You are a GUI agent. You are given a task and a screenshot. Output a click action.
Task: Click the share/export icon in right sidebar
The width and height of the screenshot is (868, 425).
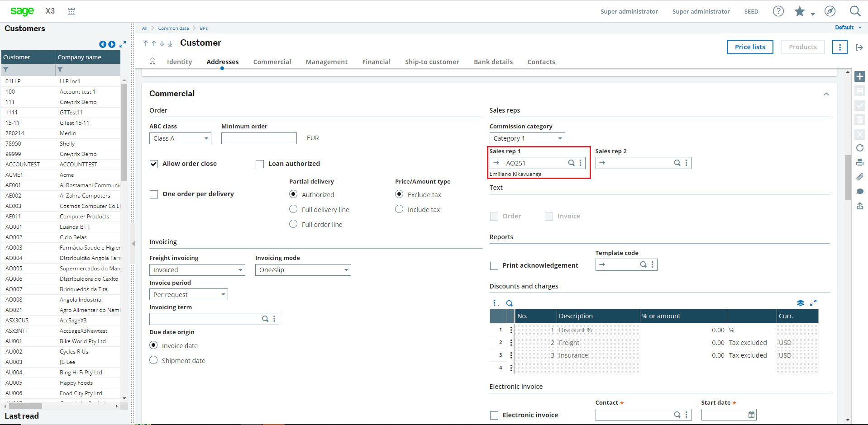[860, 206]
